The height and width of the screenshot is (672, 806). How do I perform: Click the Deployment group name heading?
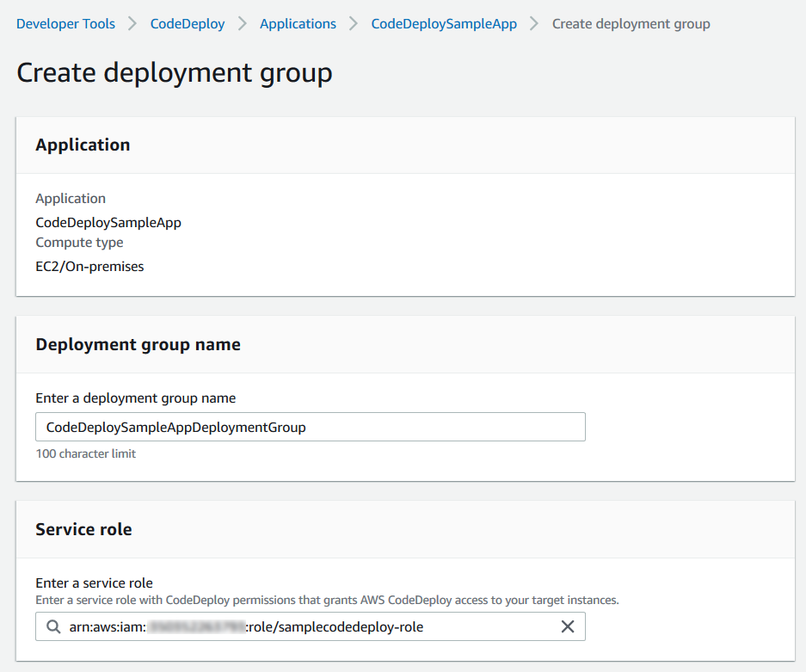[138, 344]
